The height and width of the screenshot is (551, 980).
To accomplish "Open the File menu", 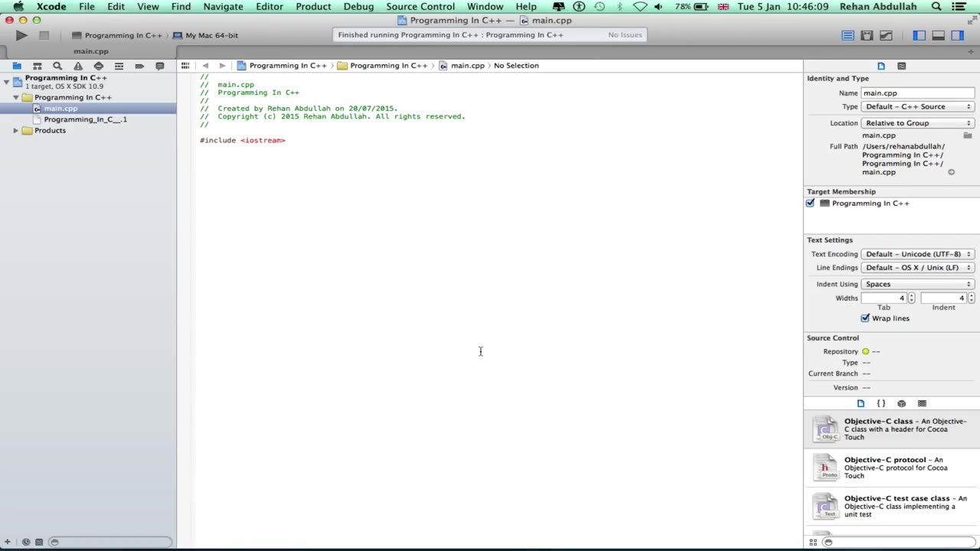I will click(x=87, y=6).
